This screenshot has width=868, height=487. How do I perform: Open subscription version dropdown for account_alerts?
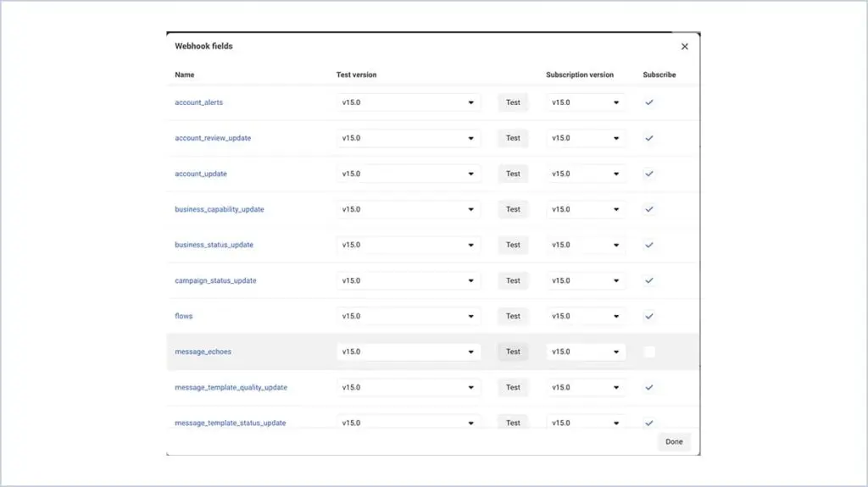[x=586, y=102]
